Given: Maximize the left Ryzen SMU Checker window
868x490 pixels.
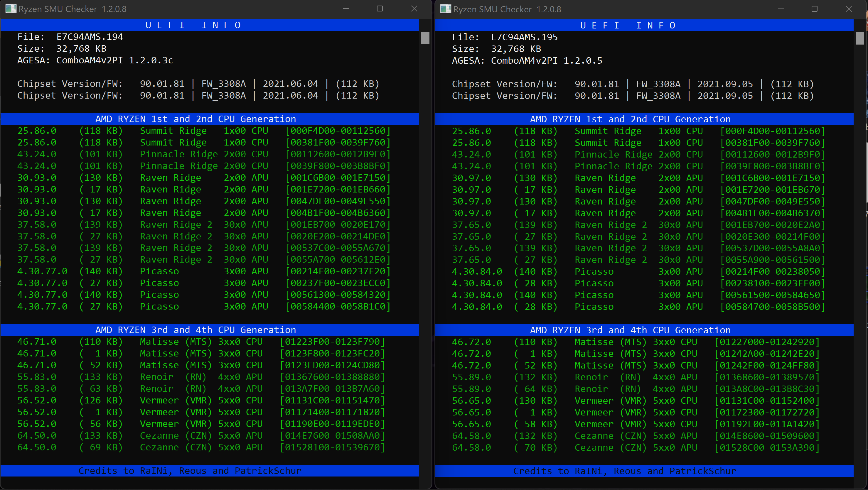Looking at the screenshot, I should coord(380,9).
